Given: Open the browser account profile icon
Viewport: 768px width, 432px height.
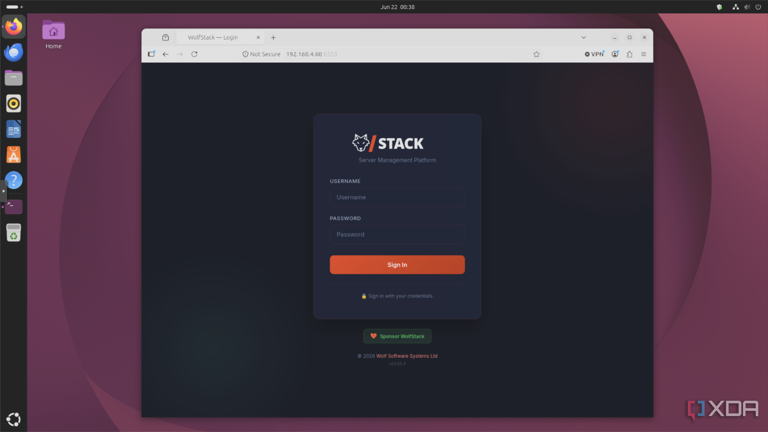Looking at the screenshot, I should click(x=615, y=54).
